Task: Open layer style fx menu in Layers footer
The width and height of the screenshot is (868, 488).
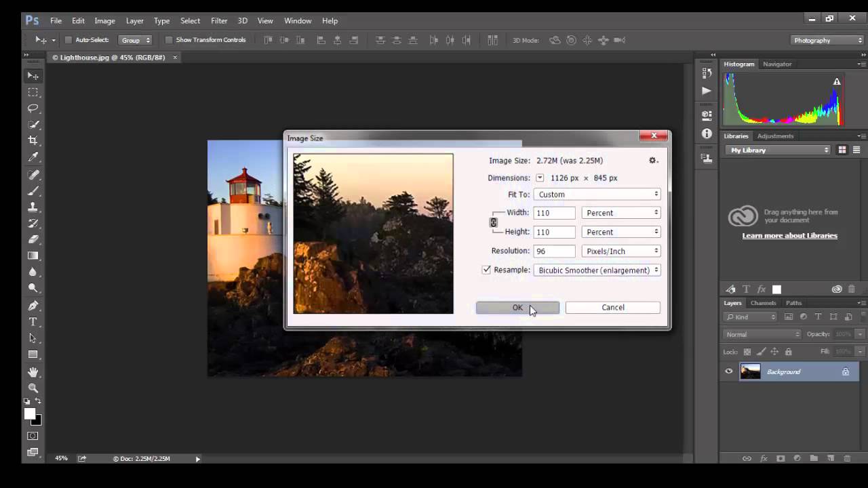Action: click(764, 459)
